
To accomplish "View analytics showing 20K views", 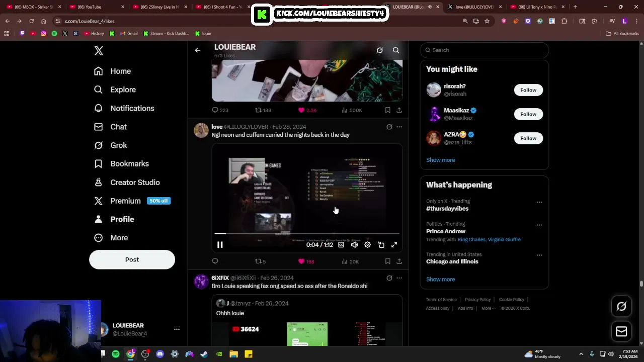I will 350,261.
